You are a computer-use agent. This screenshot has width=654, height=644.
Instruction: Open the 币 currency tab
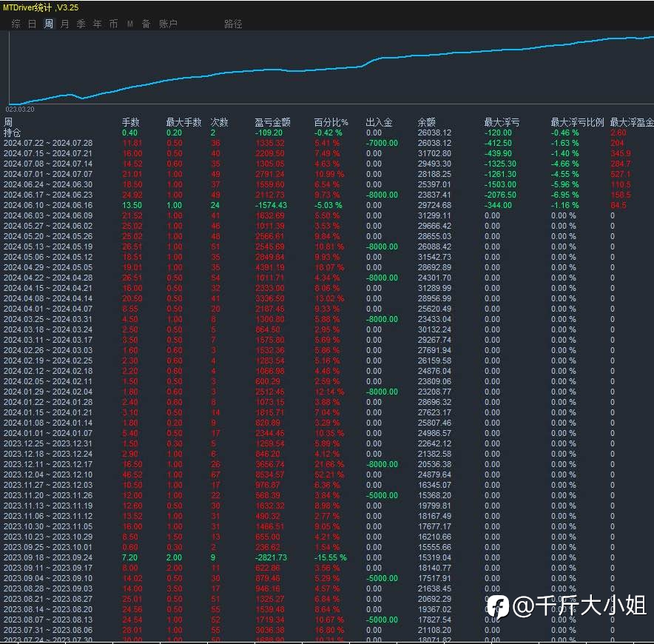[113, 24]
